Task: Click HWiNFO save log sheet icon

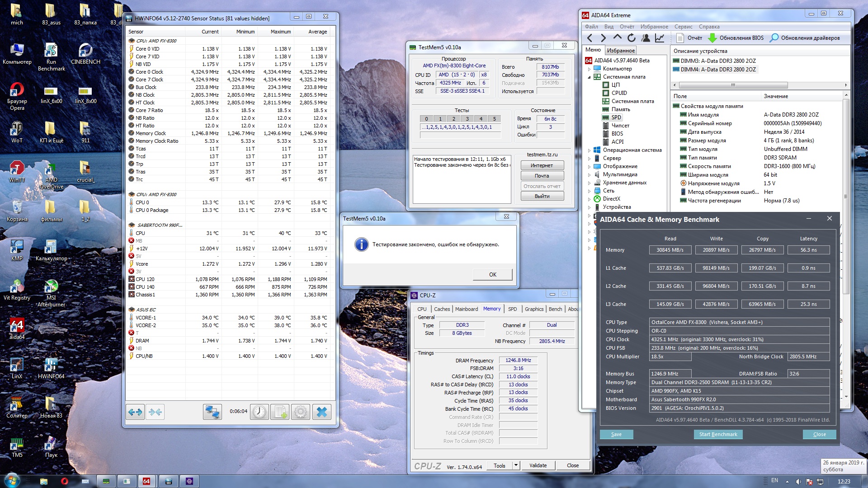Action: tap(280, 412)
